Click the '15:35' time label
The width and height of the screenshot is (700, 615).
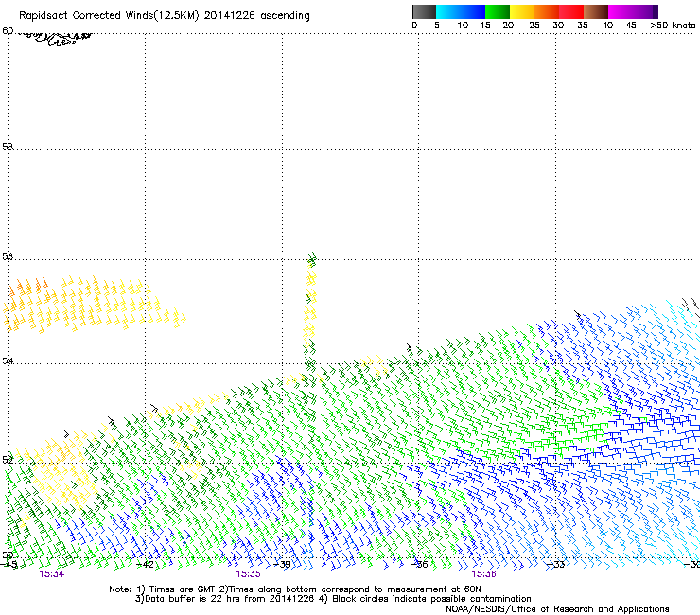click(248, 574)
